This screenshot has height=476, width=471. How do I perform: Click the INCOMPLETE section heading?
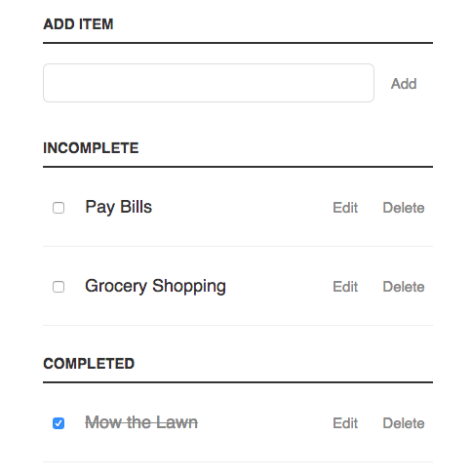click(91, 148)
